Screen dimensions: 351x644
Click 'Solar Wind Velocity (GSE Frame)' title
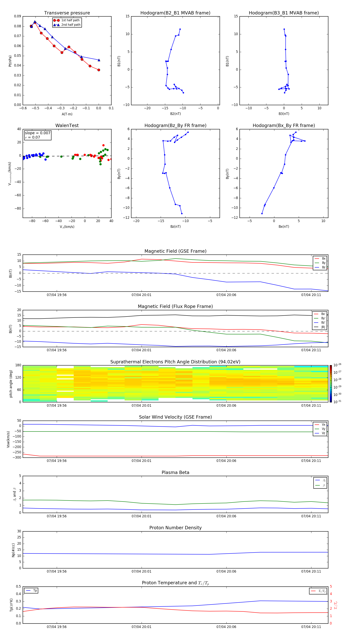[175, 417]
